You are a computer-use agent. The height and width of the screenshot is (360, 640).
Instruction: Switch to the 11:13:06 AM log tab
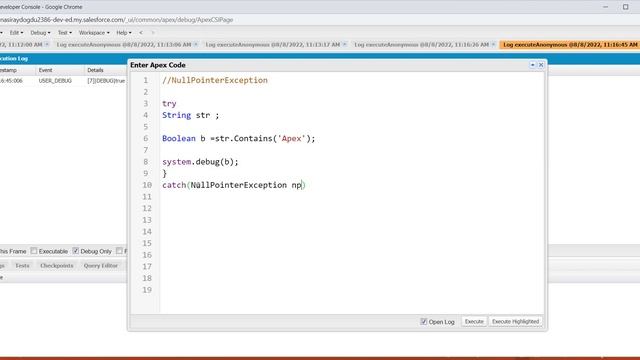(x=124, y=44)
